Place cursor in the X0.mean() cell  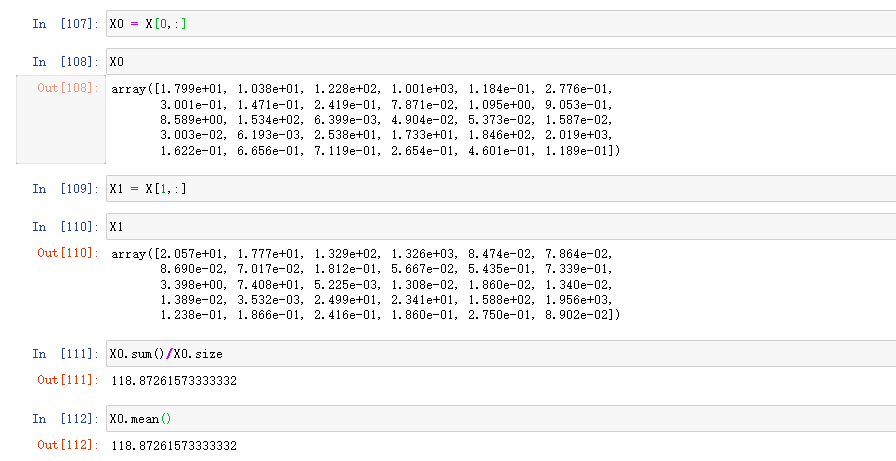[x=500, y=419]
